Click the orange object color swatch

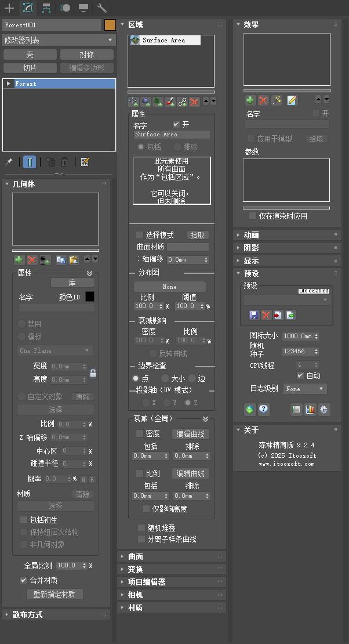[110, 25]
